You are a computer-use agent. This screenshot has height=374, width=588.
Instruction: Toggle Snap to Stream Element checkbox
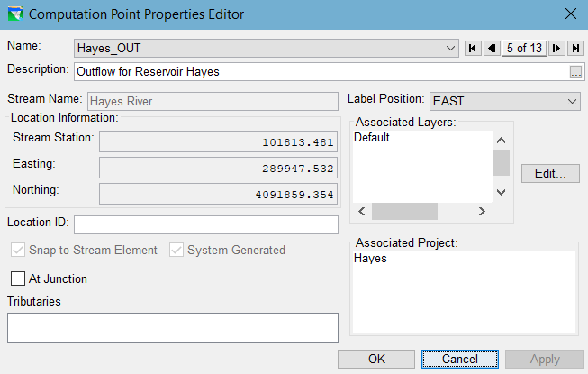tap(18, 251)
